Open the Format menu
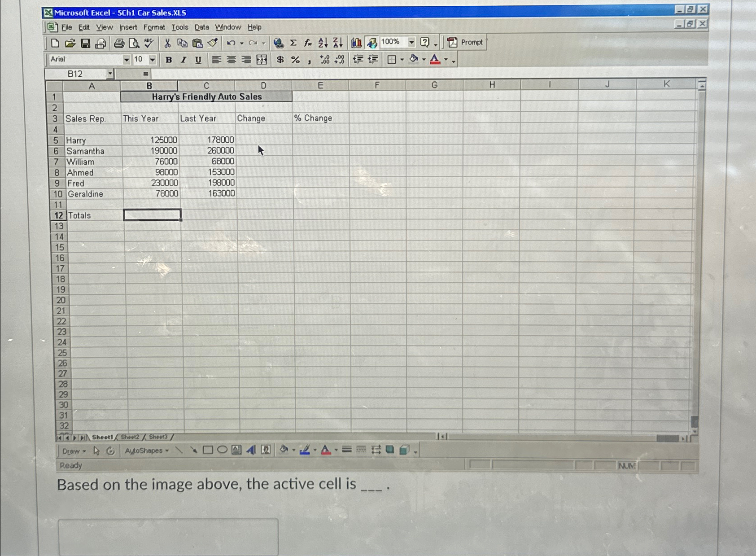Screen dimensions: 756x556 [x=154, y=27]
